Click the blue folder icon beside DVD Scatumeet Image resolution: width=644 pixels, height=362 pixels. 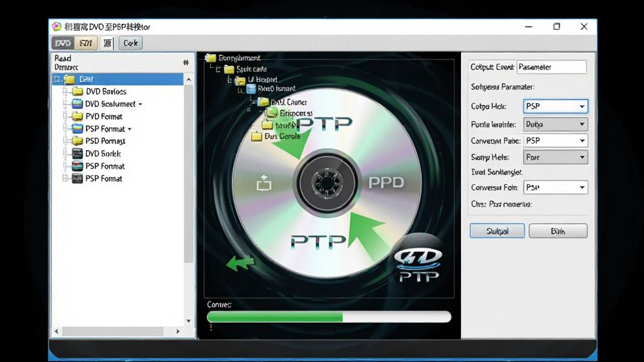pos(77,104)
